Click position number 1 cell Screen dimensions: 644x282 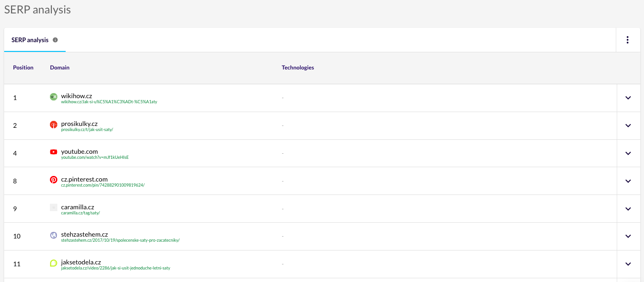(x=15, y=98)
